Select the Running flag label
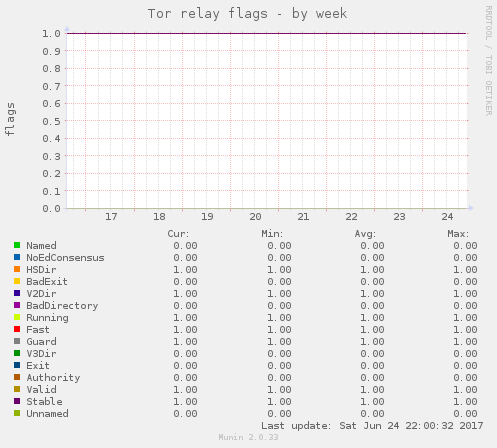 (x=47, y=318)
